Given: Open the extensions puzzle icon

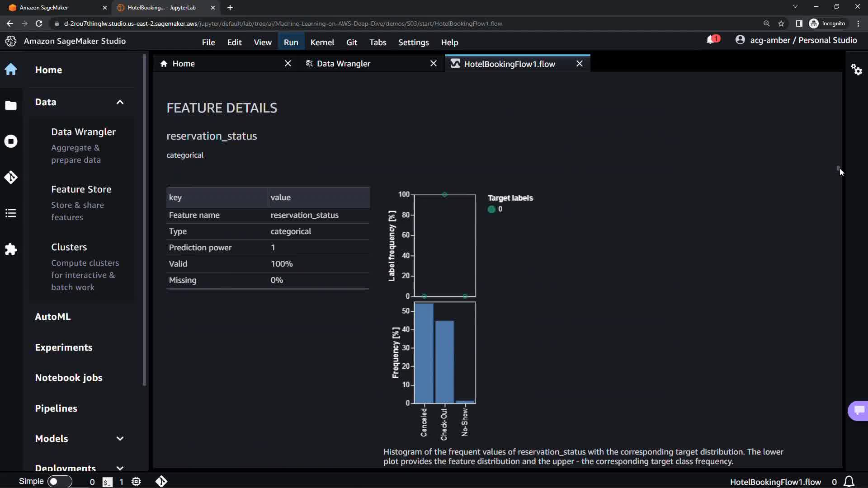Looking at the screenshot, I should (x=11, y=249).
